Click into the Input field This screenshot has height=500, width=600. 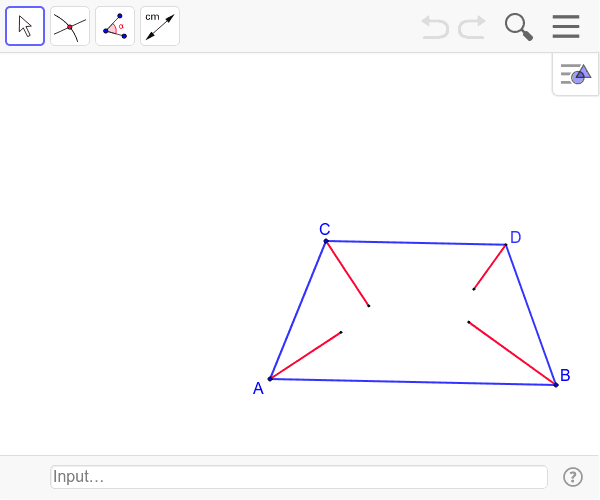tap(299, 477)
